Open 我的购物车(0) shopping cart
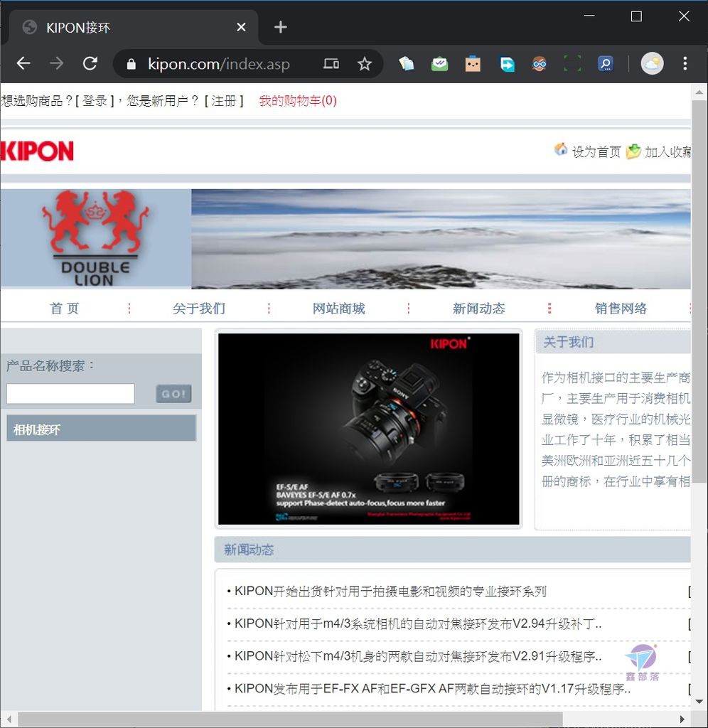708x728 pixels. [298, 101]
